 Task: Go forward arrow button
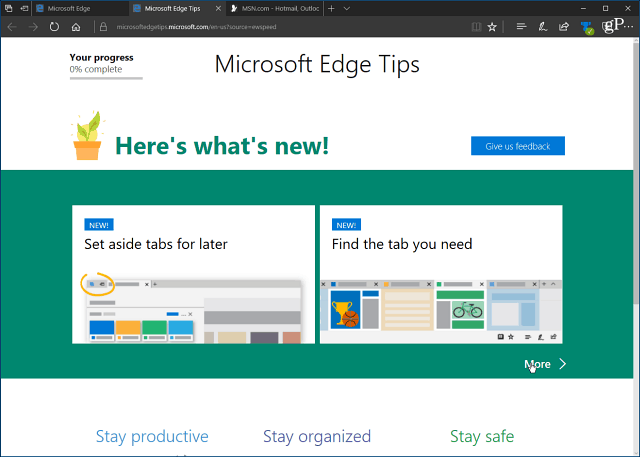[33, 27]
